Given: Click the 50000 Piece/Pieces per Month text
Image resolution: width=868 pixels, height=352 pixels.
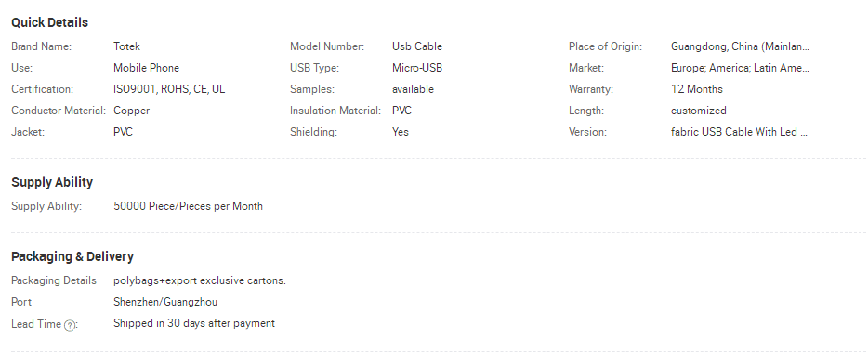Looking at the screenshot, I should tap(189, 206).
